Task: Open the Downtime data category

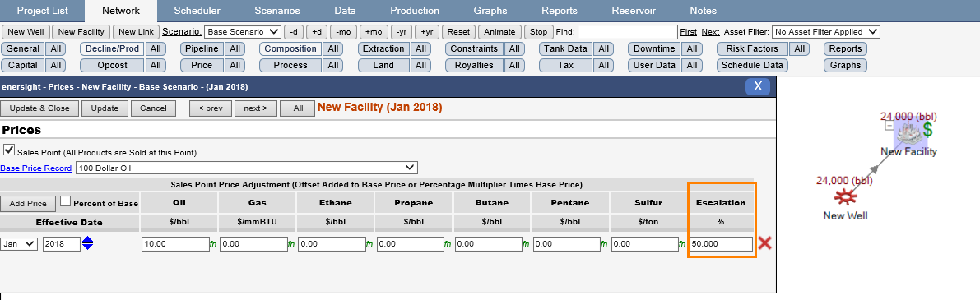Action: point(654,48)
